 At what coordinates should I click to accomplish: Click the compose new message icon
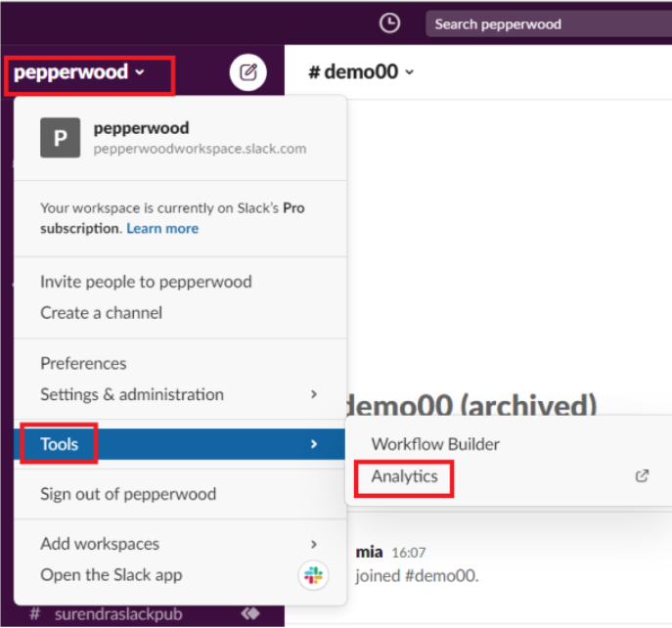pos(248,72)
